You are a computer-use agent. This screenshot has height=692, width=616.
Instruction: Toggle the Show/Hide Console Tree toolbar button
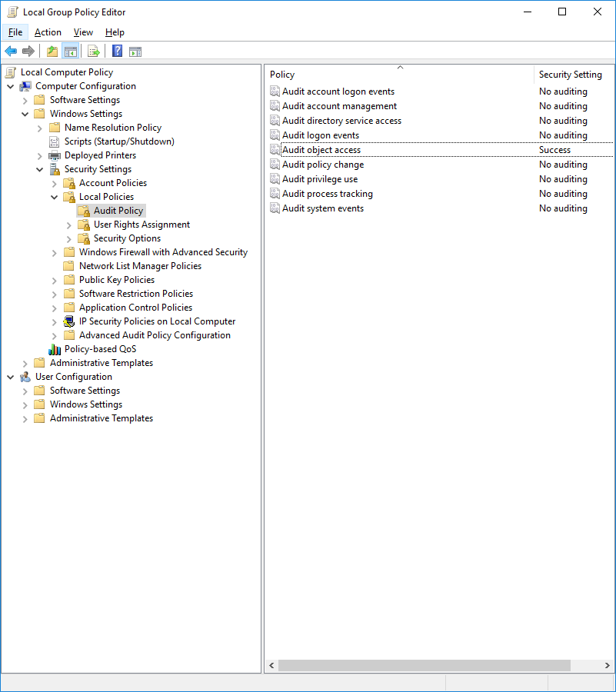70,52
